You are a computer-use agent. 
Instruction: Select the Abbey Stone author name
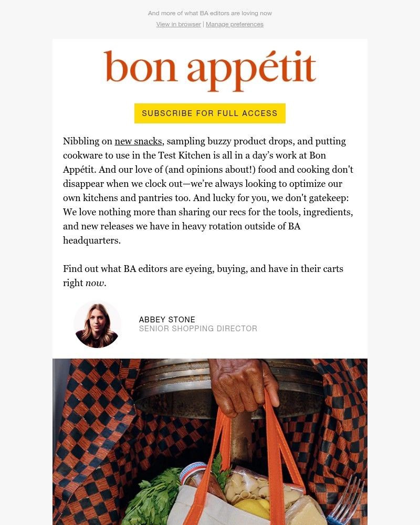tap(167, 320)
